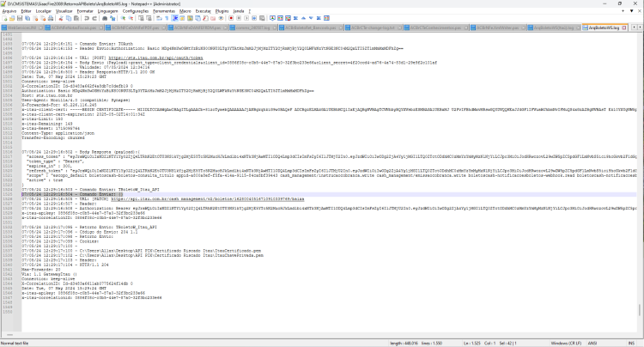Viewport: 644px width, 347px height.
Task: Click the 'Comando Enviar: TBoletoW_Itau_API' log line
Action: tap(90, 190)
